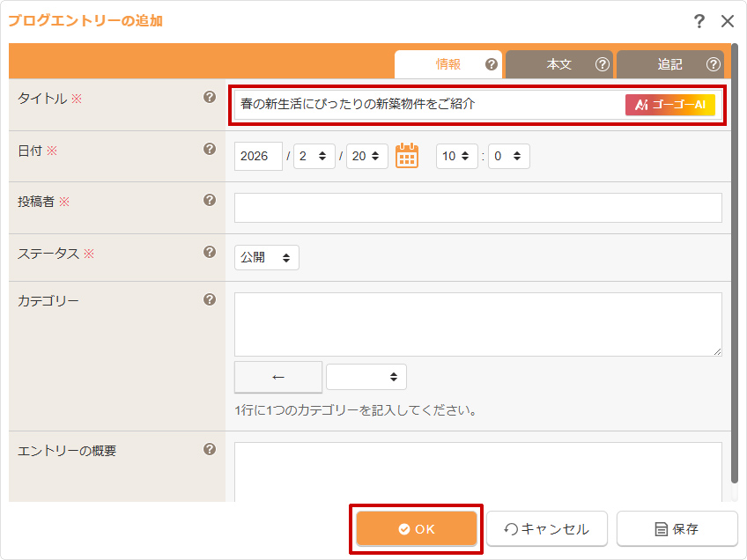Click the help icon beside カテゴリー
The width and height of the screenshot is (747, 560).
click(x=210, y=299)
